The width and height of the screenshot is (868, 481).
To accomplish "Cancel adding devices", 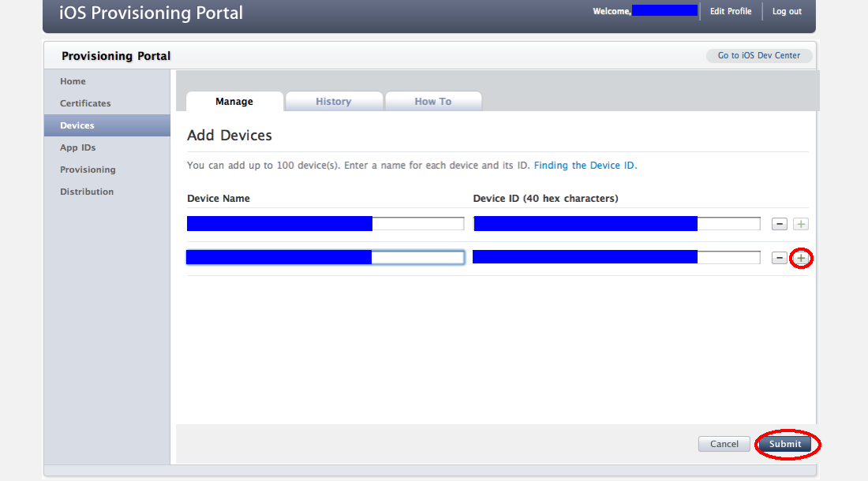I will [724, 444].
